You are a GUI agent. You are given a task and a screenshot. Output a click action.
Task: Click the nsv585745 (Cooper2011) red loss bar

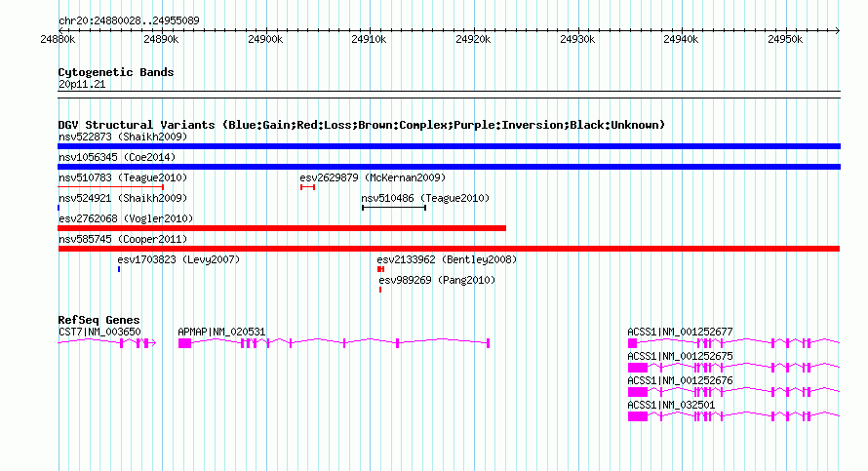[x=449, y=249]
